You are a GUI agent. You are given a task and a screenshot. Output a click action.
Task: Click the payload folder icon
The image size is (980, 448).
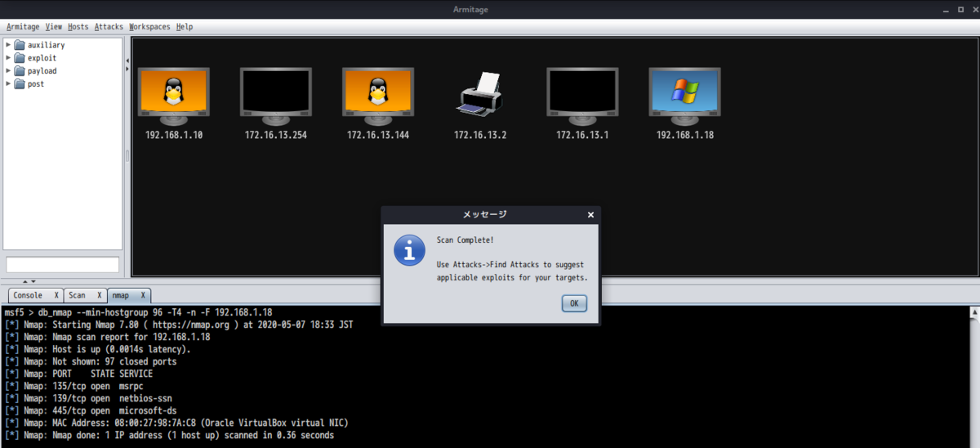point(20,71)
